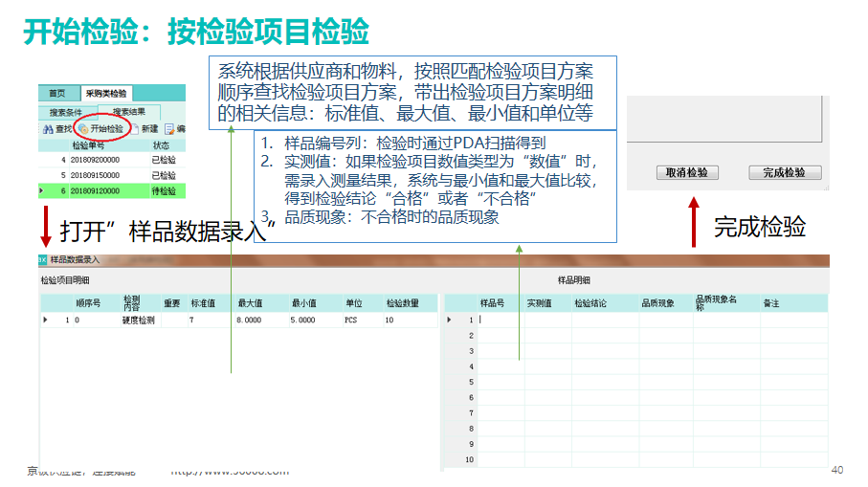Click the edit icon after 新建
The height and width of the screenshot is (487, 868).
[x=169, y=129]
